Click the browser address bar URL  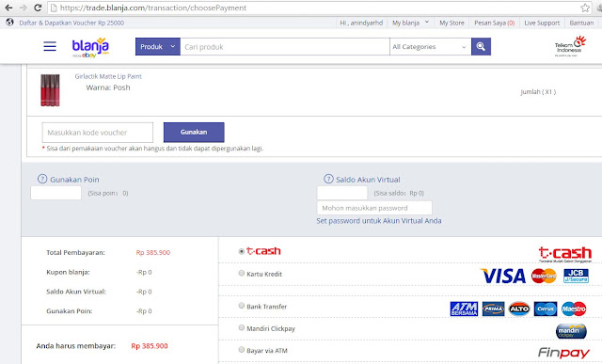pos(153,8)
